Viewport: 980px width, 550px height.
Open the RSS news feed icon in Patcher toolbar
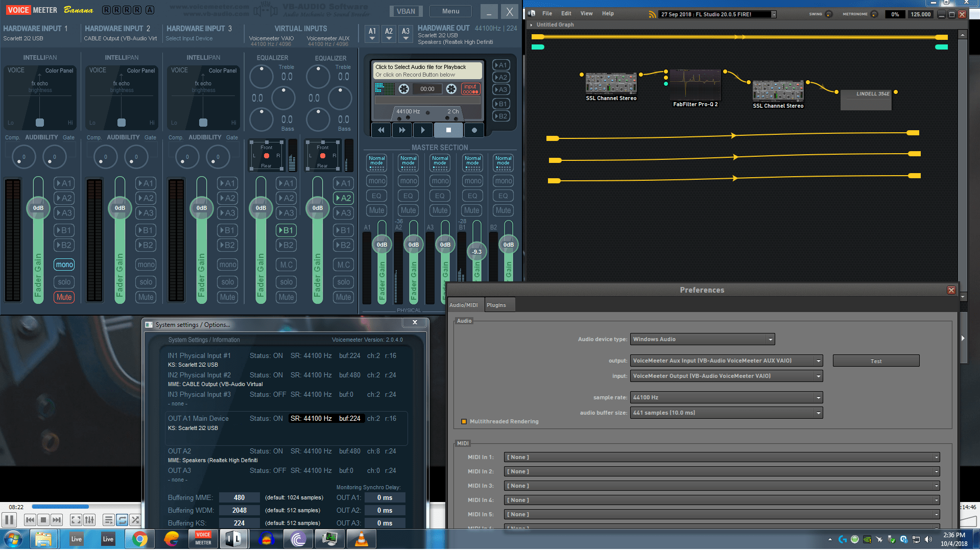click(652, 14)
